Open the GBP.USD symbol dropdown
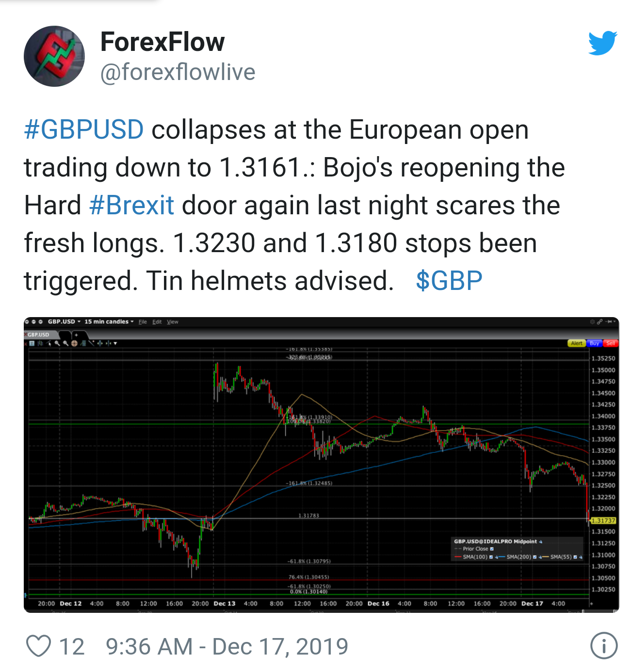The width and height of the screenshot is (632, 672). pyautogui.click(x=64, y=322)
